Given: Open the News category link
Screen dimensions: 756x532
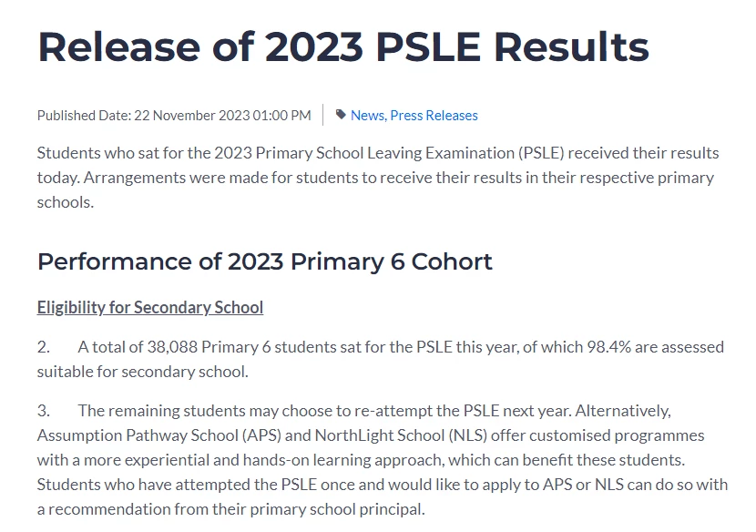Looking at the screenshot, I should click(x=368, y=116).
